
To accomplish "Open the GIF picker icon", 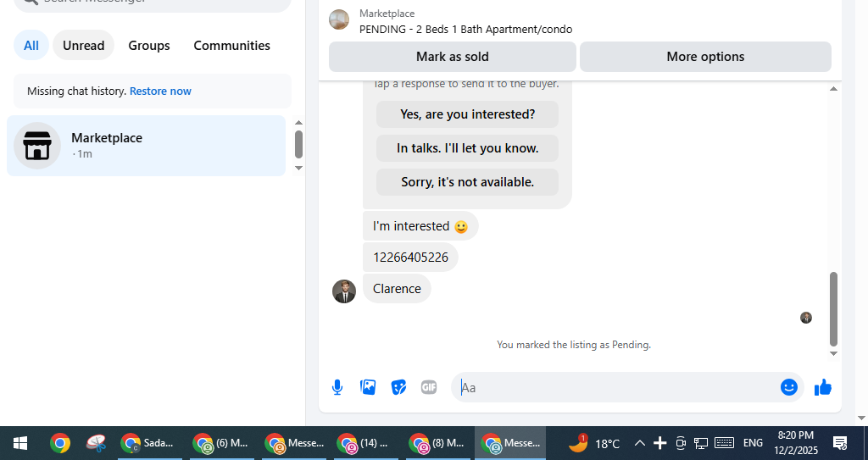I will (429, 387).
